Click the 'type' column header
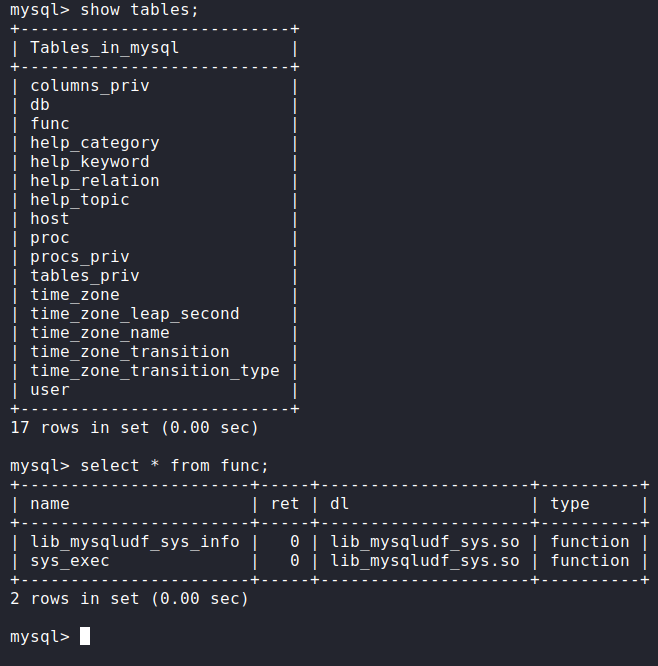The height and width of the screenshot is (666, 658). [x=570, y=504]
